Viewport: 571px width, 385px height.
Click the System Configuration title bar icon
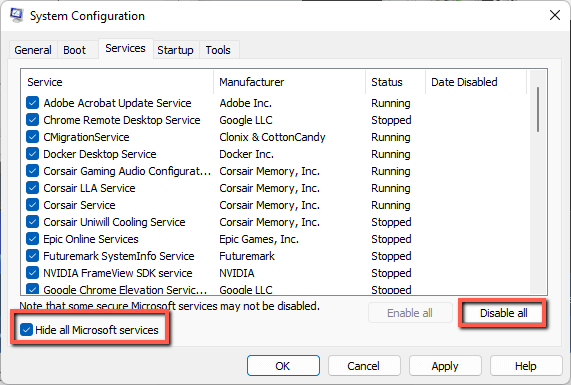pos(16,15)
